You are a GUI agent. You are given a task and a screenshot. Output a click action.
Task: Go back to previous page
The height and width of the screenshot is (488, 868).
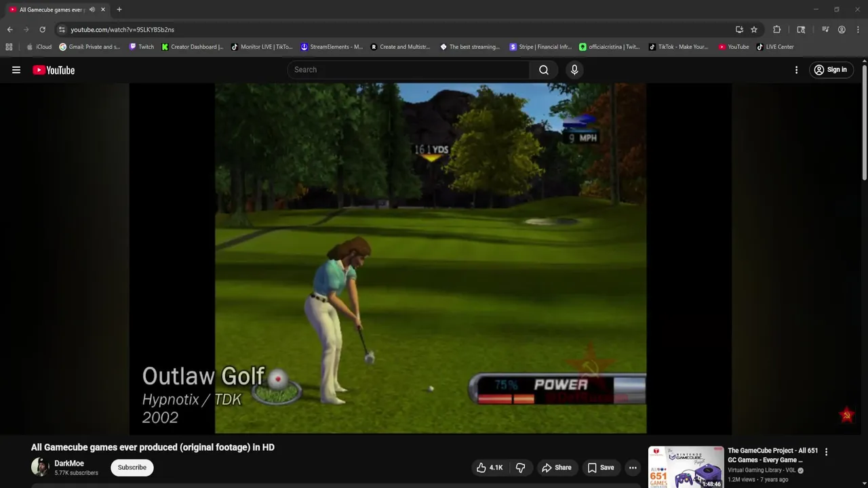click(9, 30)
